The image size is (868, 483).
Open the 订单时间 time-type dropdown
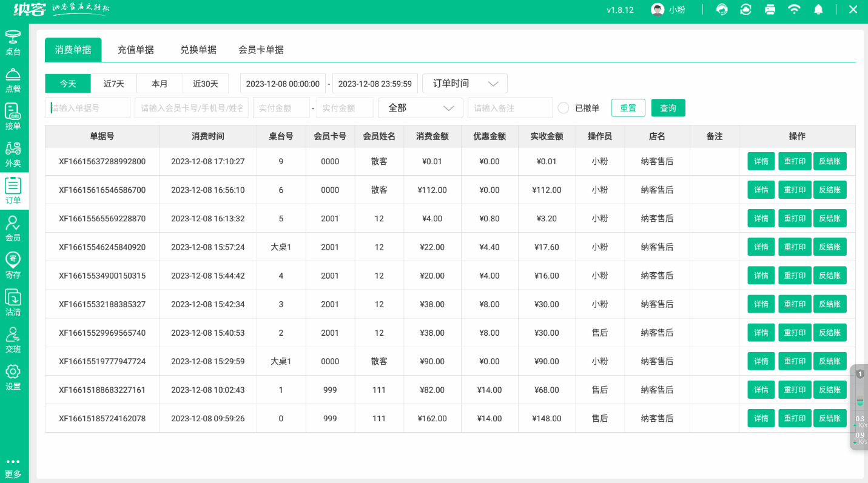click(464, 83)
